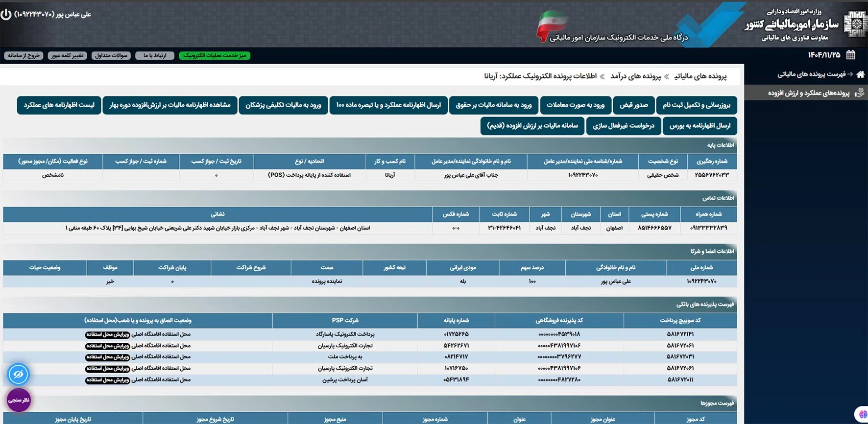Select فهرست پرونده های مالیاتی in the sidebar
Screen dimensions: 868x424
tap(811, 74)
